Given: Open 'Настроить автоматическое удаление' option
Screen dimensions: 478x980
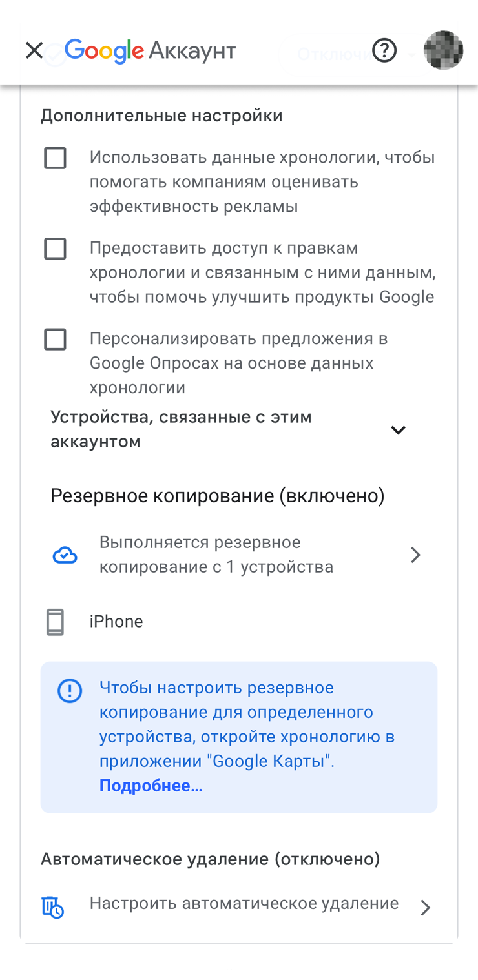Looking at the screenshot, I should (244, 903).
